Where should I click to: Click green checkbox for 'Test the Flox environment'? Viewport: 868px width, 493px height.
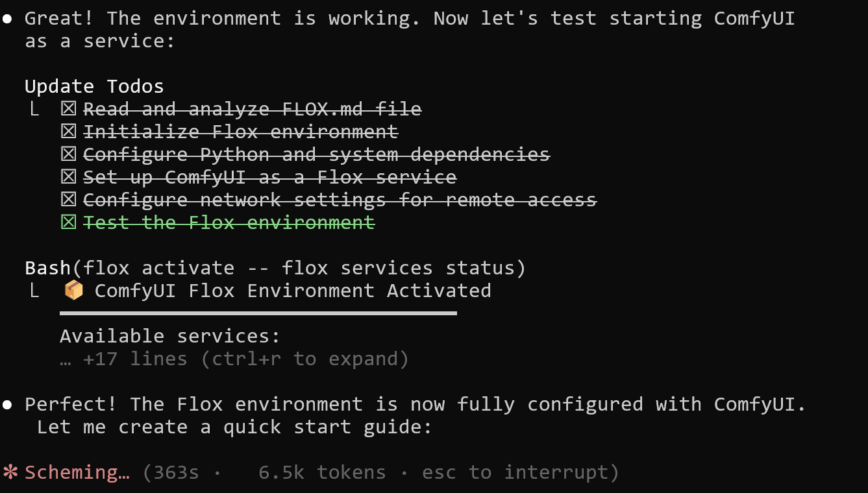(x=68, y=222)
